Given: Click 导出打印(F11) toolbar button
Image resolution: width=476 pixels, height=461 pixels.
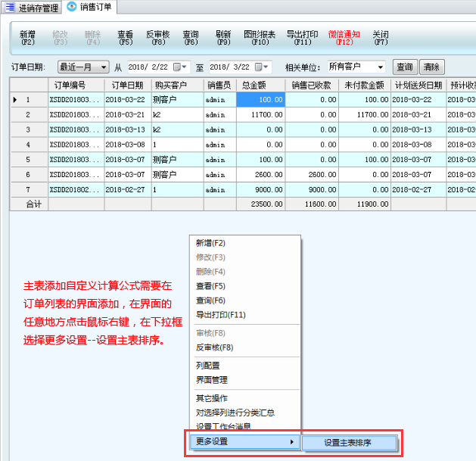Looking at the screenshot, I should 302,38.
